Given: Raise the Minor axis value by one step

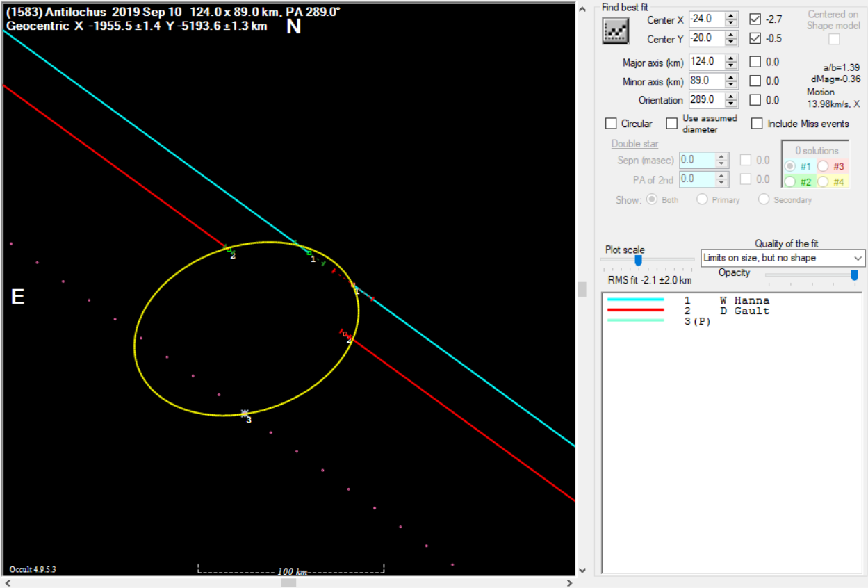Looking at the screenshot, I should tap(731, 77).
